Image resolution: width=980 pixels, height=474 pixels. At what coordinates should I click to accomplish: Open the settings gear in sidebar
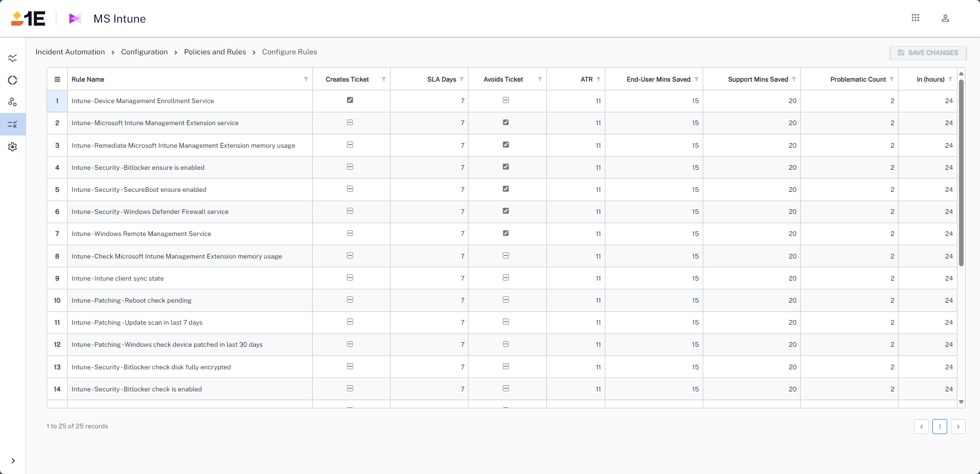point(13,147)
